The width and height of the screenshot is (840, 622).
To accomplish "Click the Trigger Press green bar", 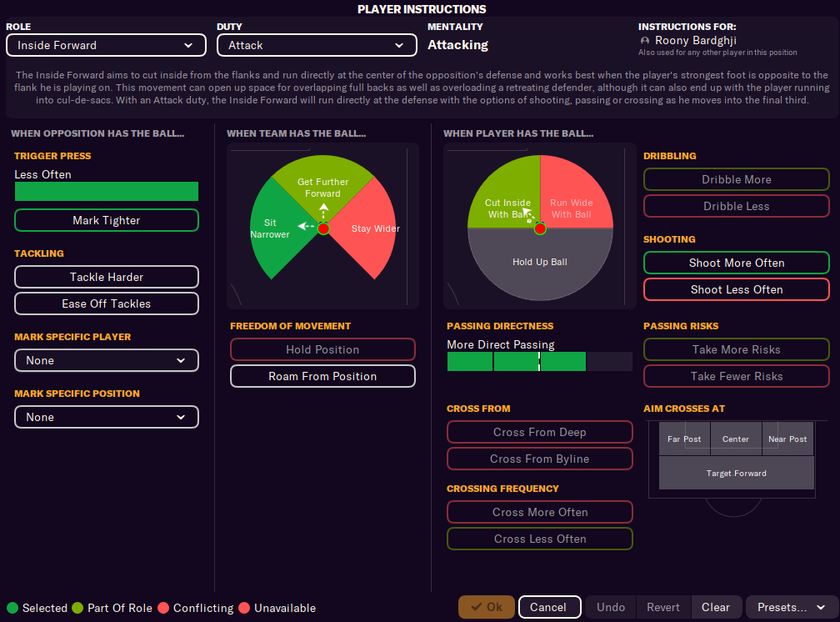I will [107, 192].
